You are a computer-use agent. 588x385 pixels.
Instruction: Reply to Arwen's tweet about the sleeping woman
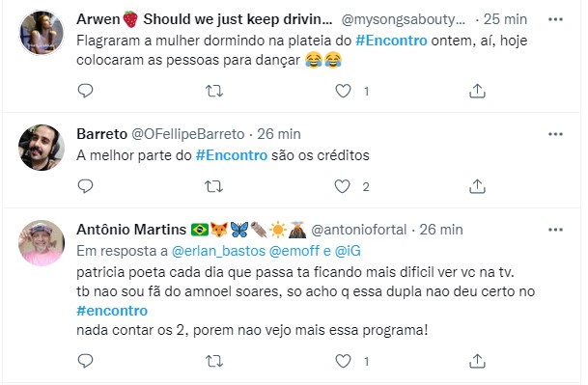pos(85,91)
